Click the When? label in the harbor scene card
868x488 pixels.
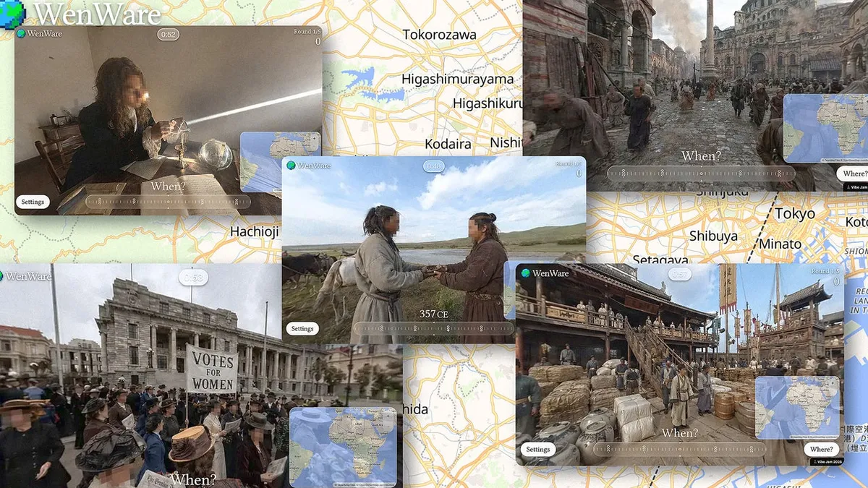click(680, 433)
